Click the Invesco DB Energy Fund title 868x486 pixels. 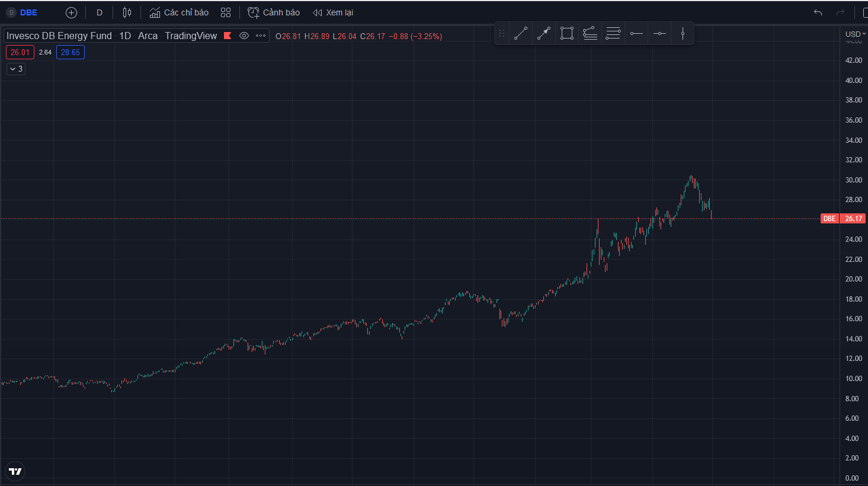coord(59,36)
